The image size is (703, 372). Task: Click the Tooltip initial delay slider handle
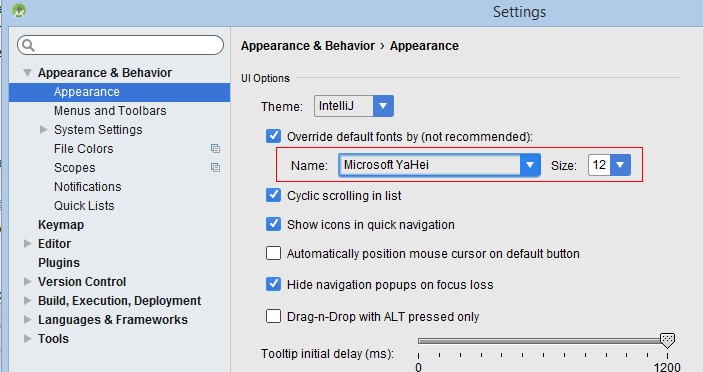tap(667, 340)
